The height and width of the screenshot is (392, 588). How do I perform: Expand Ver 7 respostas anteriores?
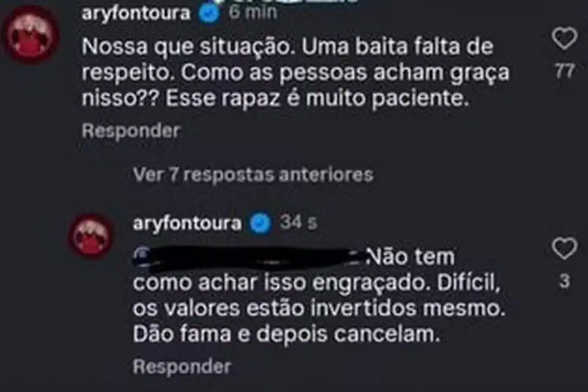253,175
